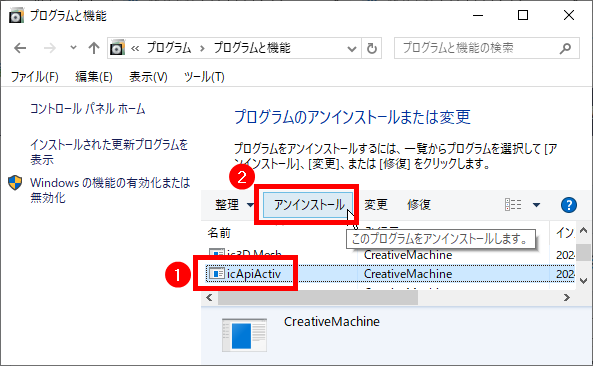Image resolution: width=593 pixels, height=366 pixels.
Task: Click horizontal scrollbar left arrow
Action: tap(209, 298)
